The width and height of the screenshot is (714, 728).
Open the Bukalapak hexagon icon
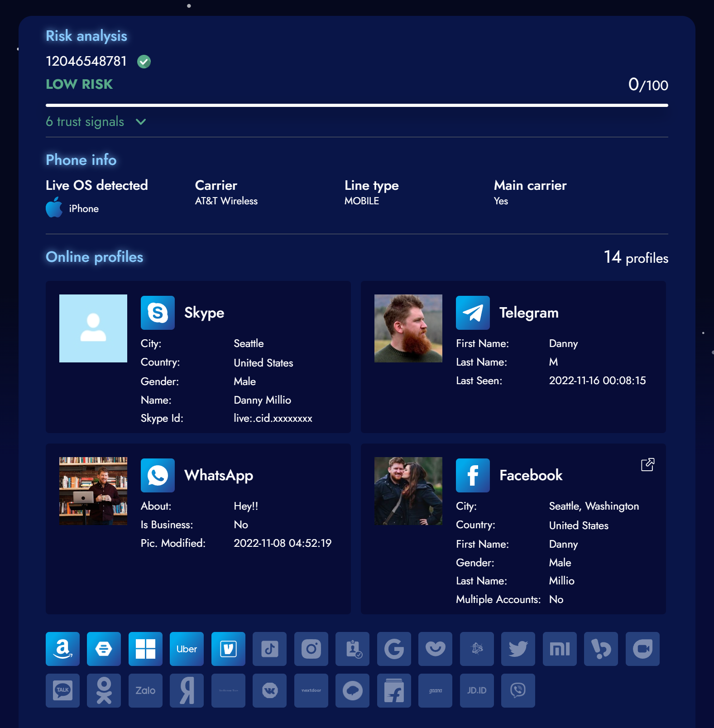(104, 649)
